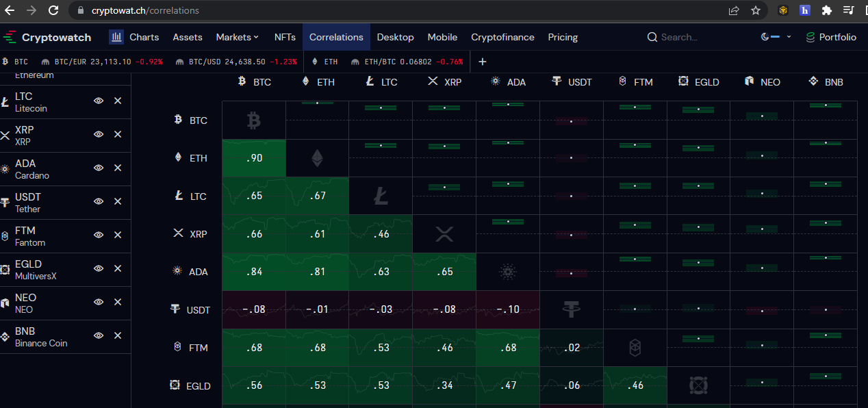Click the .90 ETH-BTC correlation cell
The height and width of the screenshot is (408, 868).
pyautogui.click(x=253, y=158)
